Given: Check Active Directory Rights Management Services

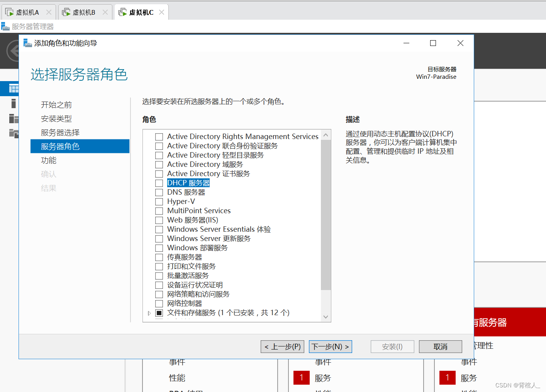Looking at the screenshot, I should pos(159,137).
